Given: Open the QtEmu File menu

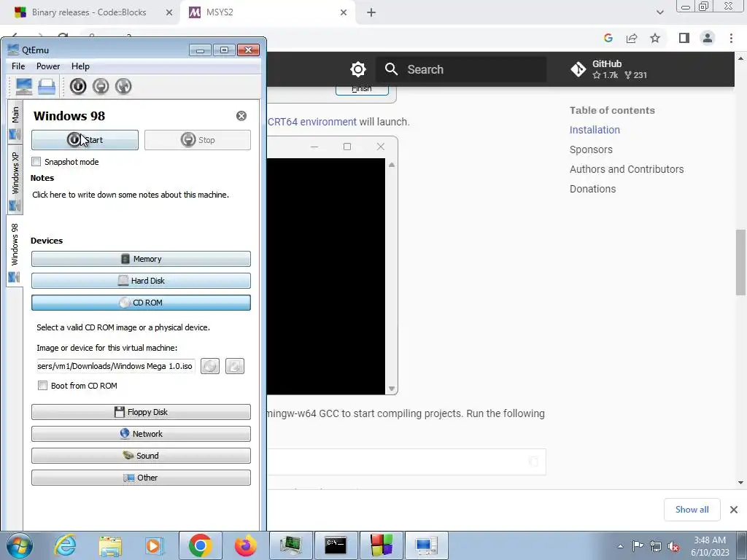Looking at the screenshot, I should [x=18, y=66].
